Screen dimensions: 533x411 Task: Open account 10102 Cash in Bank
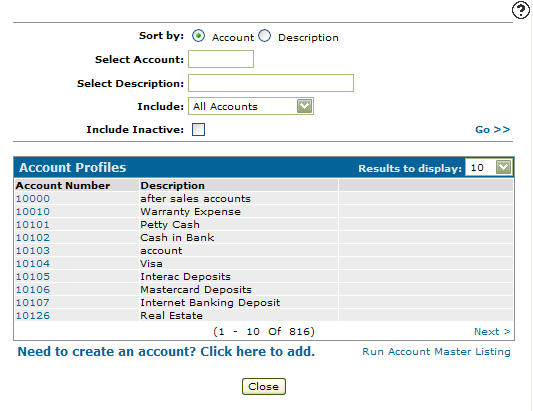[33, 237]
